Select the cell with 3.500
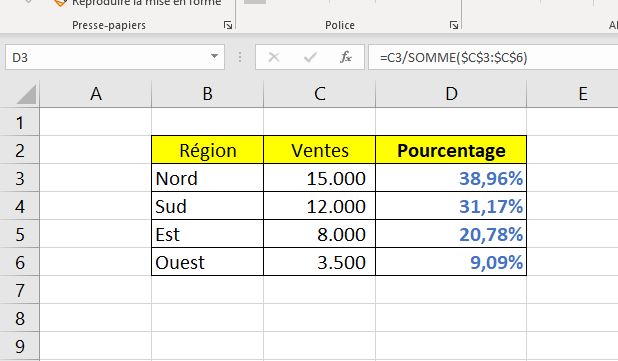The image size is (618, 361). (x=320, y=262)
